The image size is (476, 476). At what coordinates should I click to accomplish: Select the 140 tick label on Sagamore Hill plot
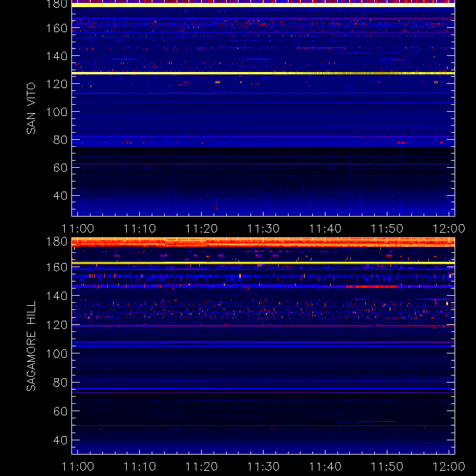(57, 296)
